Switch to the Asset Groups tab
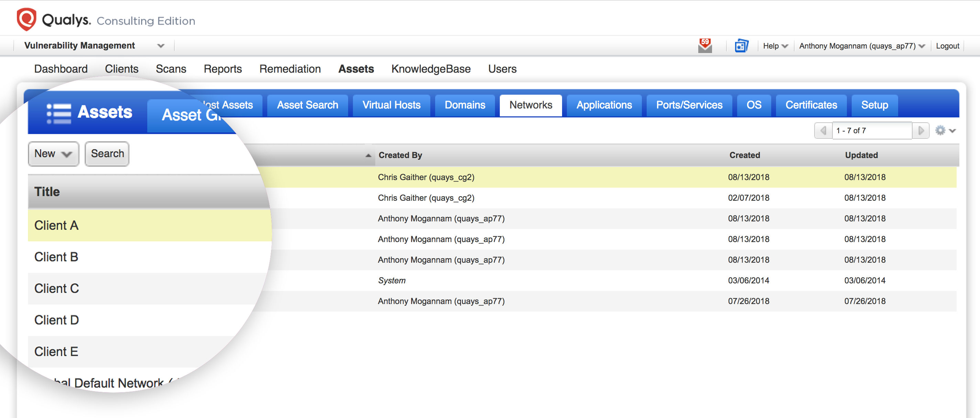The width and height of the screenshot is (980, 418). coord(190,115)
